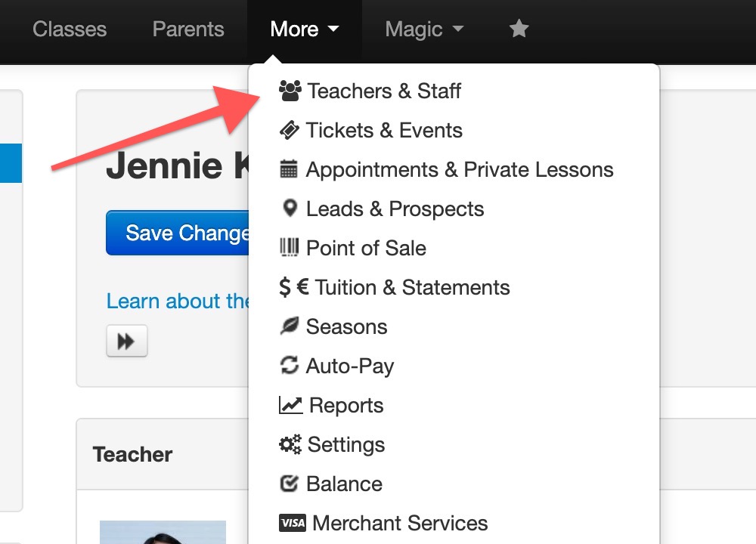This screenshot has height=544, width=756.
Task: Click the Save Changes button
Action: (178, 233)
